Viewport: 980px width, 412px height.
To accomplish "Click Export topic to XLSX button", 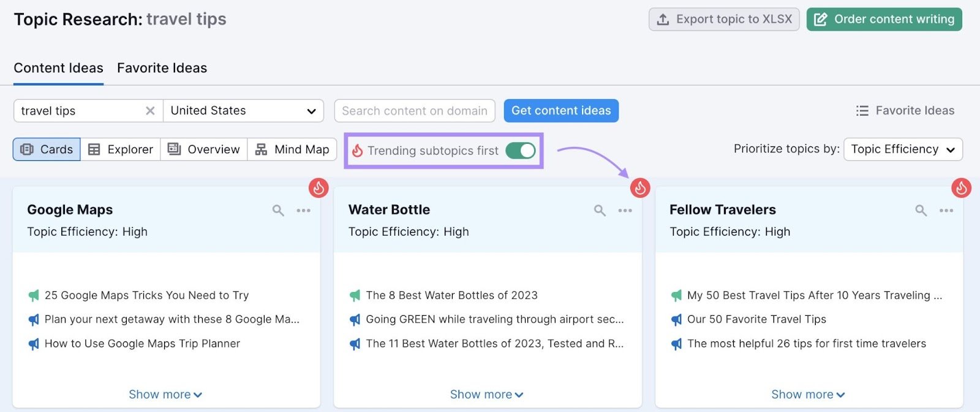I will click(x=724, y=20).
